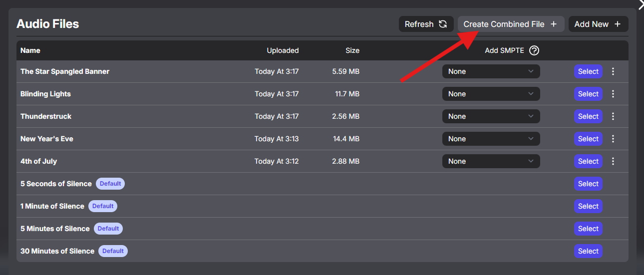Click Default badge on 1 Minute of Silence
This screenshot has height=275, width=644.
tap(103, 206)
